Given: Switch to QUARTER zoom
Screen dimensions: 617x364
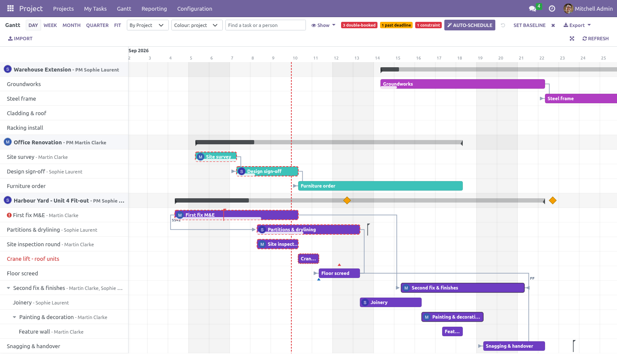Looking at the screenshot, I should (97, 25).
